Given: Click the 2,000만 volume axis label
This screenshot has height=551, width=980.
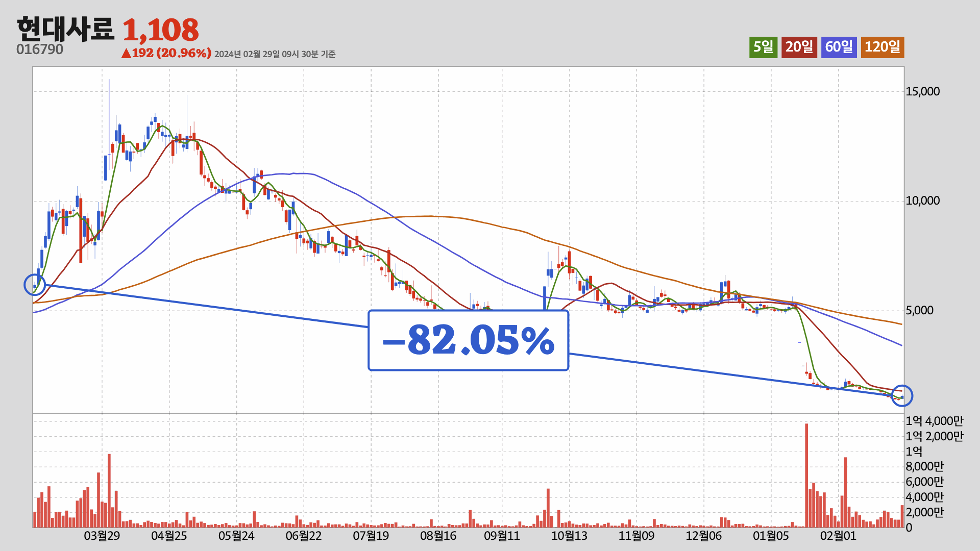Looking at the screenshot, I should [925, 512].
